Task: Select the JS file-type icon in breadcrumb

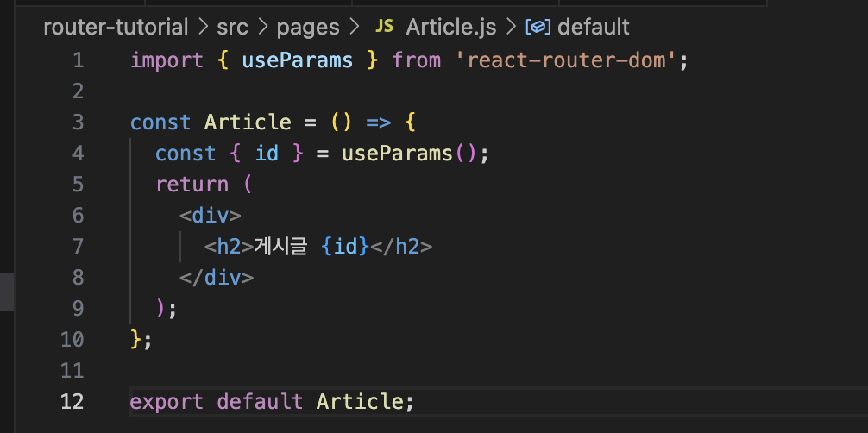Action: pos(384,26)
